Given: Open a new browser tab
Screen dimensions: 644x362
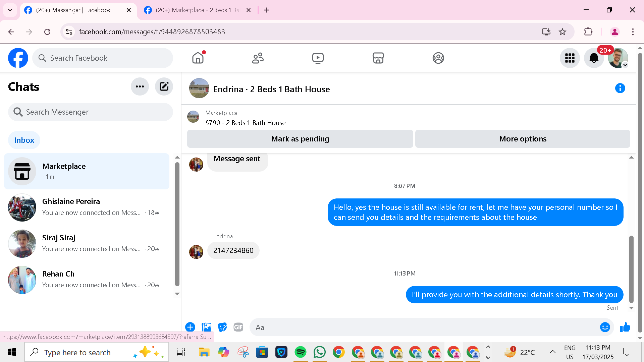Looking at the screenshot, I should (267, 10).
